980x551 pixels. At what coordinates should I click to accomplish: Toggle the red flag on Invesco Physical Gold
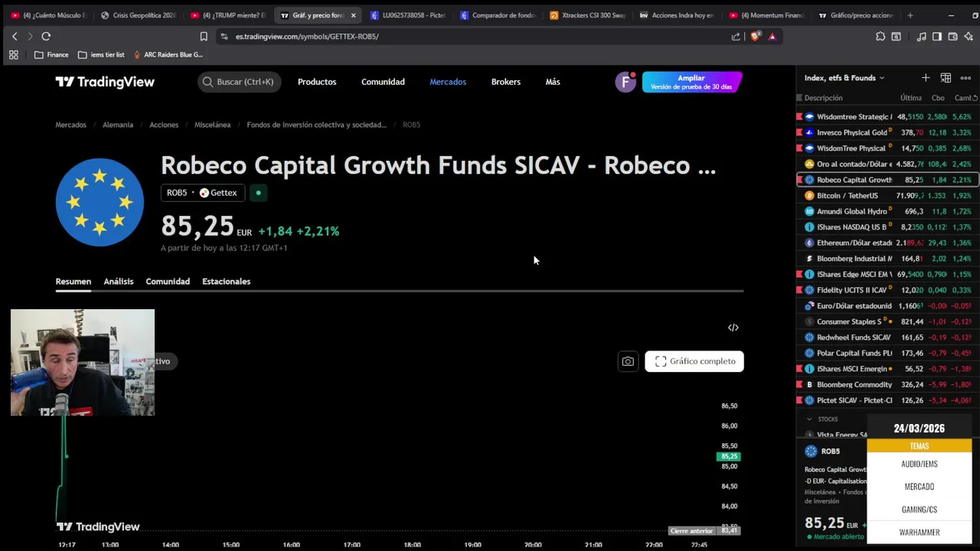pos(799,132)
